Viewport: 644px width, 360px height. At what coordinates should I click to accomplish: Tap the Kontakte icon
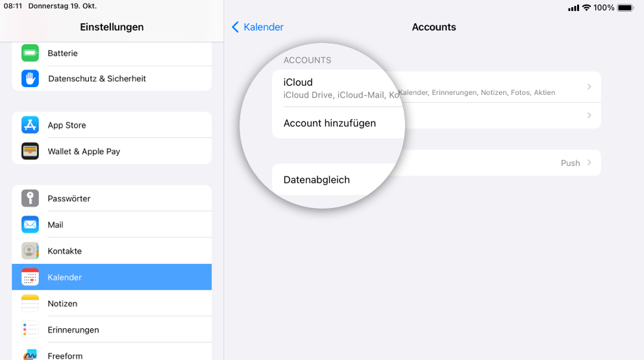pyautogui.click(x=30, y=251)
